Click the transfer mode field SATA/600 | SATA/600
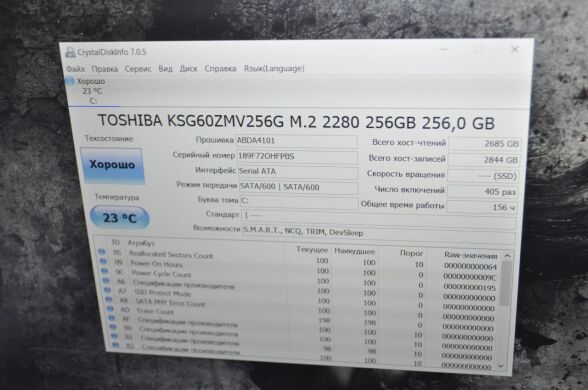The width and height of the screenshot is (588, 390). [x=298, y=187]
